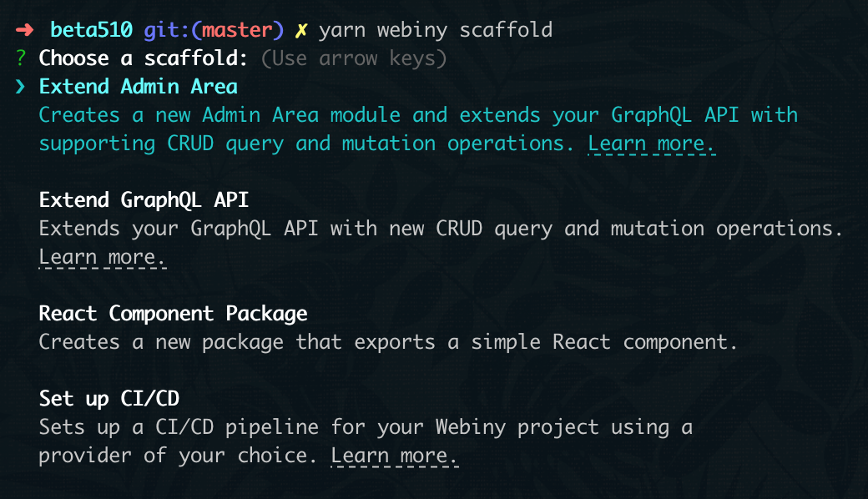Open Learn more link under Set up CI/CD
The image size is (868, 499).
395,456
